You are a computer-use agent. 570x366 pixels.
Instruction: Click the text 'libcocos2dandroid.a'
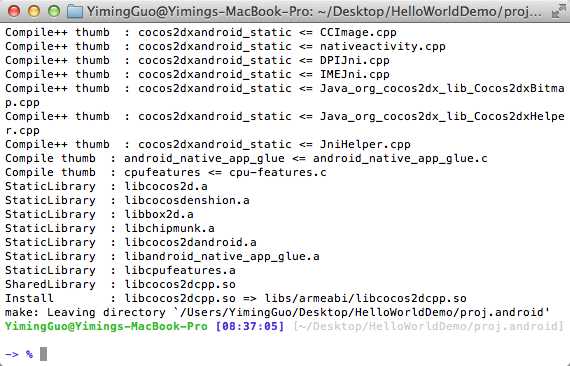click(190, 242)
